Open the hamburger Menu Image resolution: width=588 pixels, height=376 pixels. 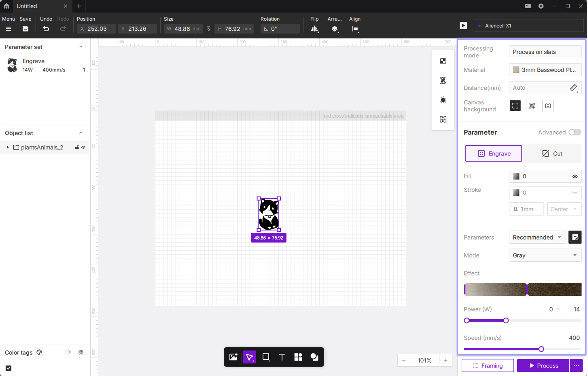click(x=8, y=29)
